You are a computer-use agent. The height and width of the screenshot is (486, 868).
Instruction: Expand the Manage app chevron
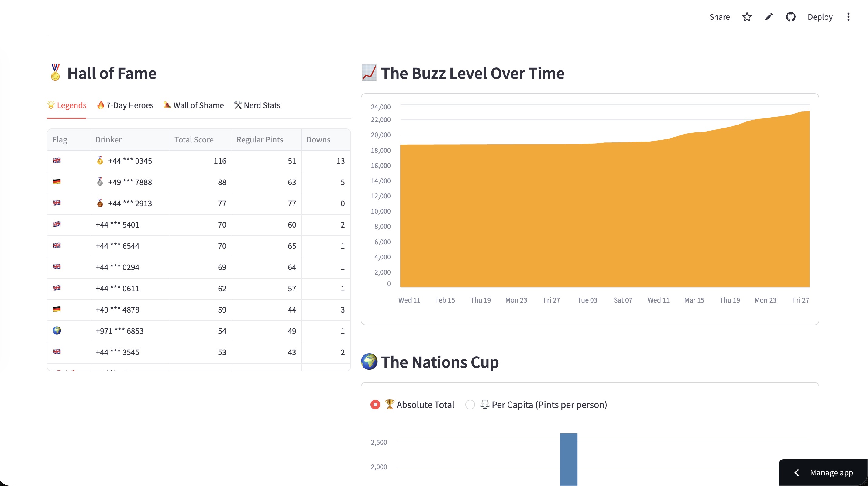(797, 473)
